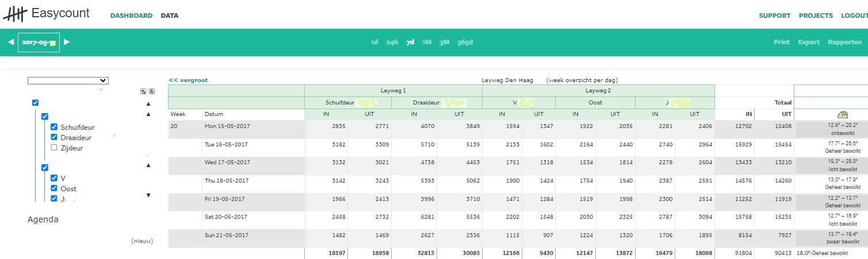
Task: Open the Data menu
Action: point(170,16)
